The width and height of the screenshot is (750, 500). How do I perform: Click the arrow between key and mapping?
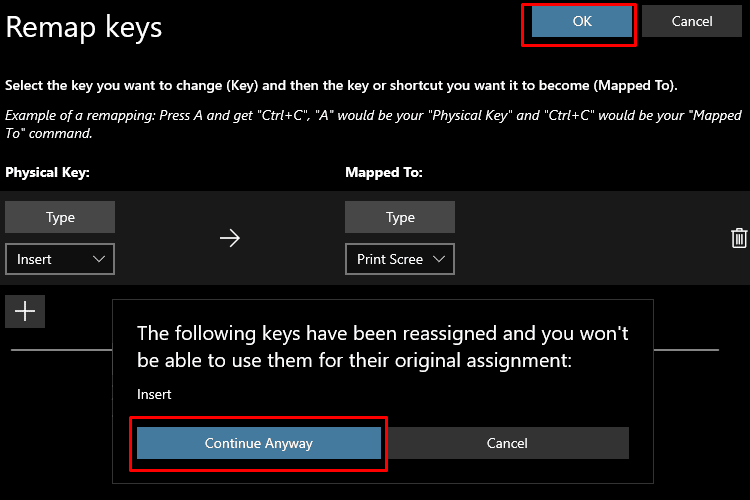coord(230,238)
